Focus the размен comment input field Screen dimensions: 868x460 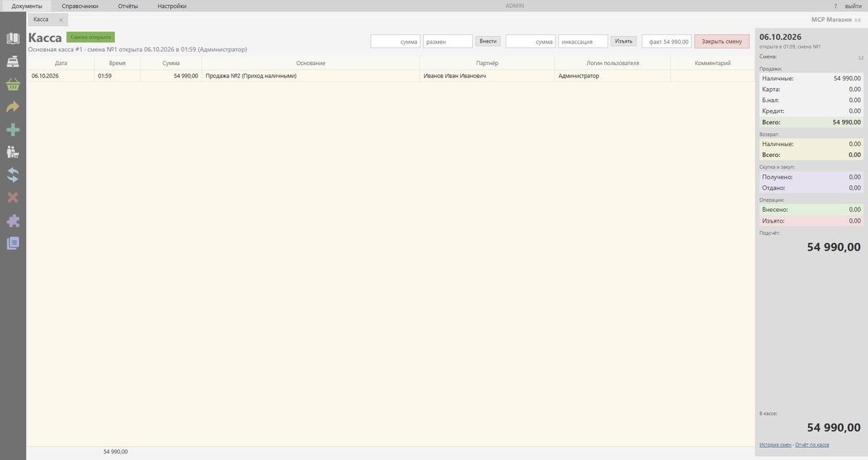click(448, 41)
